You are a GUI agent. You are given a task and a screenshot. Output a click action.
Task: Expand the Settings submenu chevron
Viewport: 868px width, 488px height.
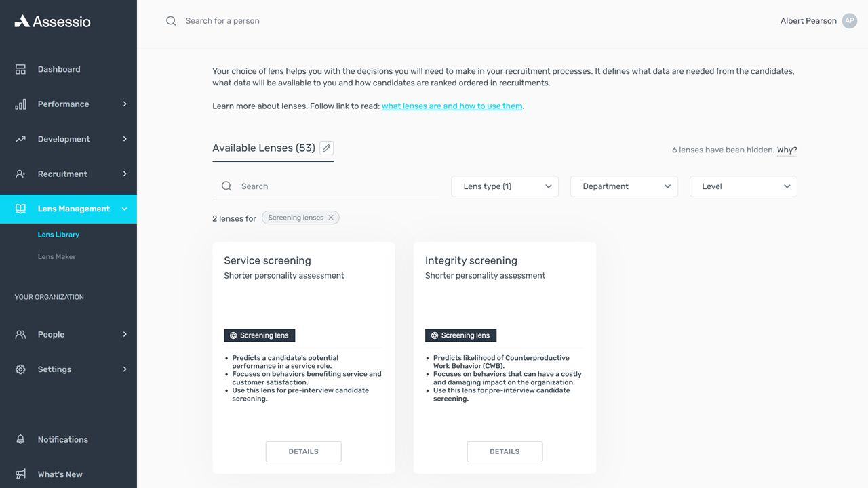coord(124,369)
